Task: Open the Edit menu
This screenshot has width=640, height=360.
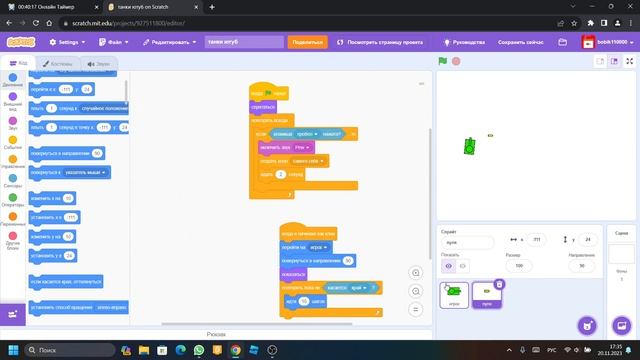Action: pyautogui.click(x=169, y=42)
